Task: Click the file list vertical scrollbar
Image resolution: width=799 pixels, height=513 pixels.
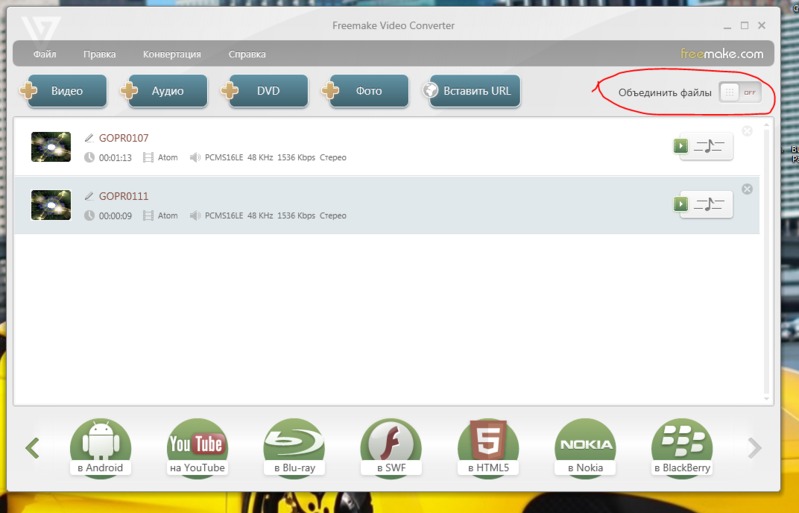Action: coord(767,261)
